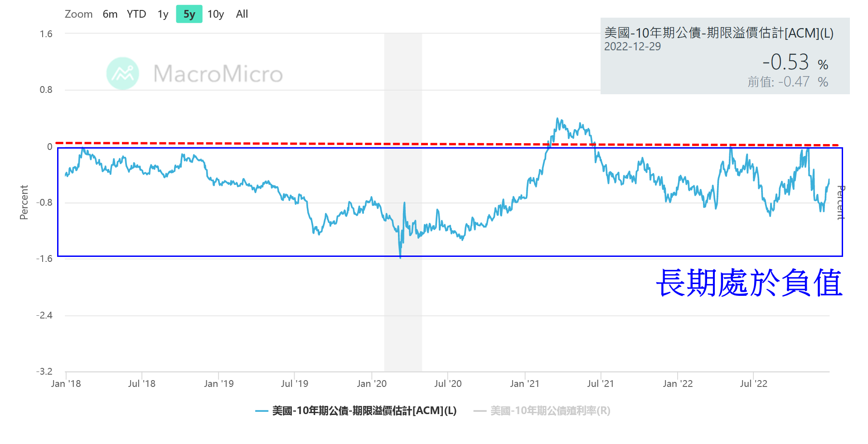Screen dimensions: 868x444
Task: Enable the 10-year yield (R) legend series
Action: pos(550,410)
